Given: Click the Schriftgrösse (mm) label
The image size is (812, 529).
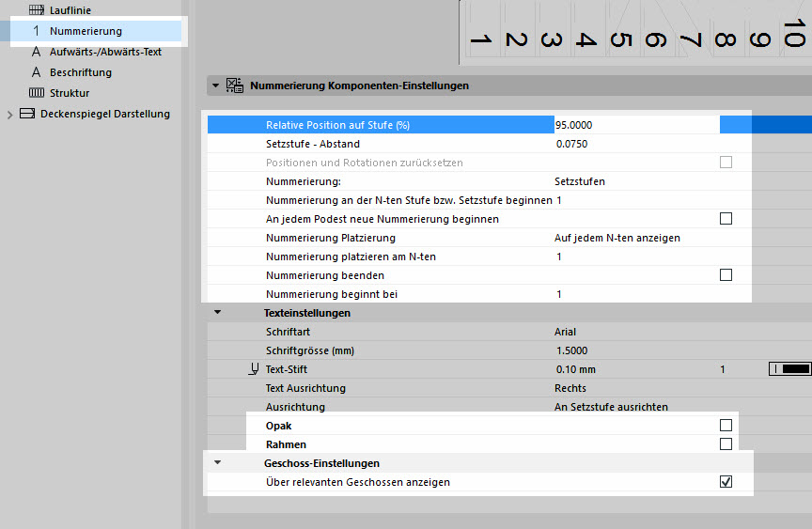Looking at the screenshot, I should tap(310, 350).
